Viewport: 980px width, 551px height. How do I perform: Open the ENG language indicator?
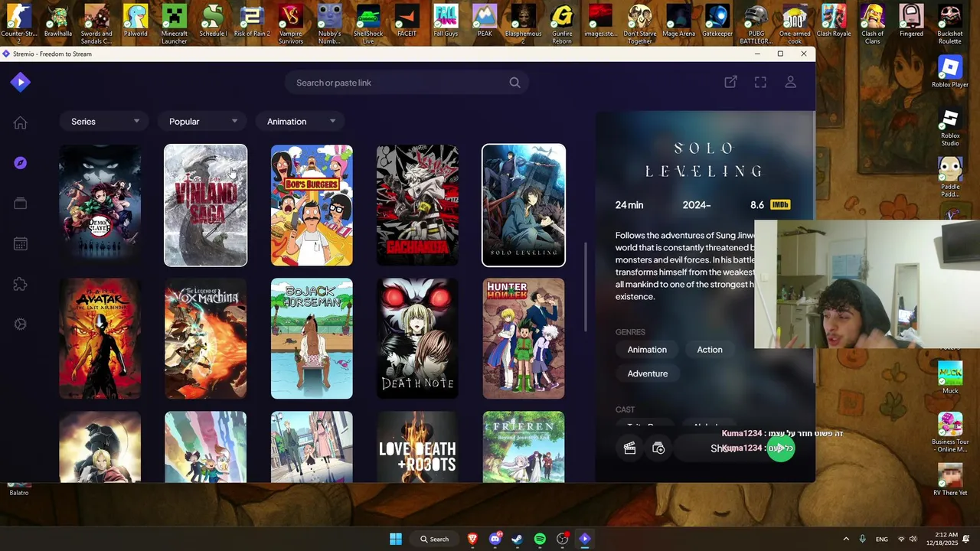(882, 539)
